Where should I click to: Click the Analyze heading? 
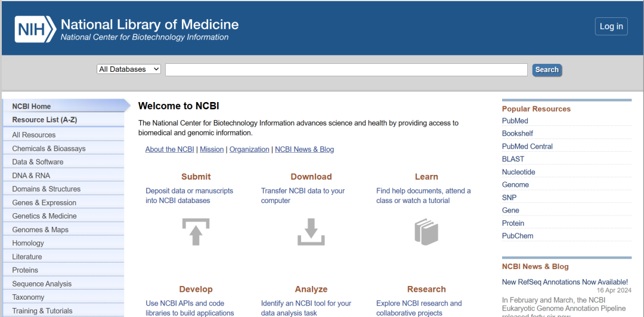[x=311, y=289]
